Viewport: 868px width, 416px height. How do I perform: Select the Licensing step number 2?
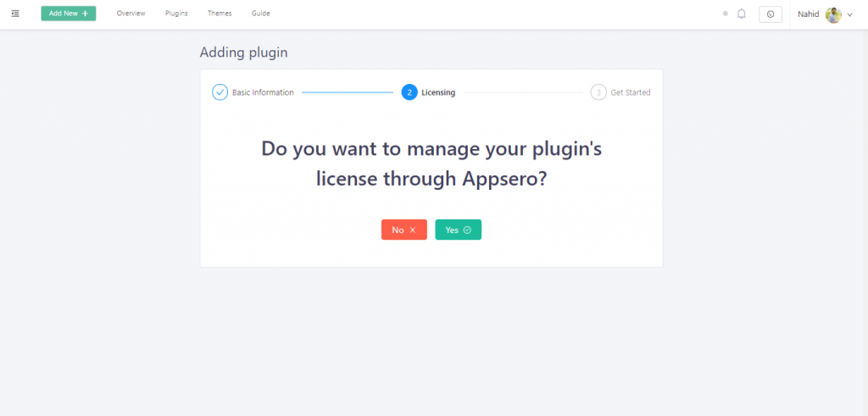tap(409, 92)
